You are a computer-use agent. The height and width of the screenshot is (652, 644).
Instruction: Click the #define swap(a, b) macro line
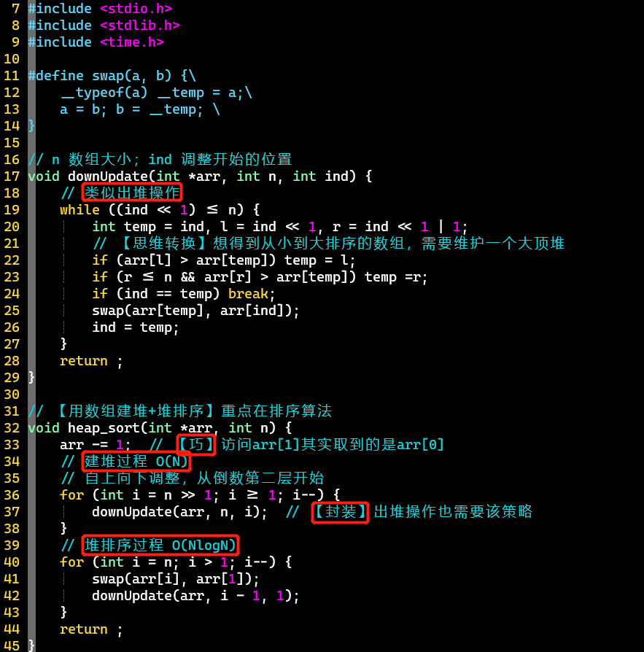(112, 76)
